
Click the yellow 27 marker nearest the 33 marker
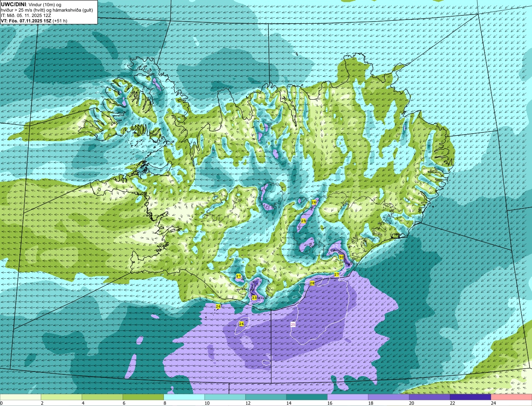pos(239,276)
